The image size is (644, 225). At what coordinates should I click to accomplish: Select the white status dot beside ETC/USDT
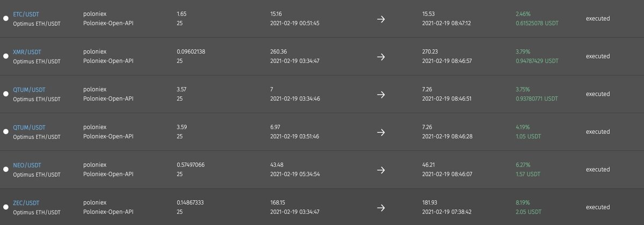pos(6,18)
